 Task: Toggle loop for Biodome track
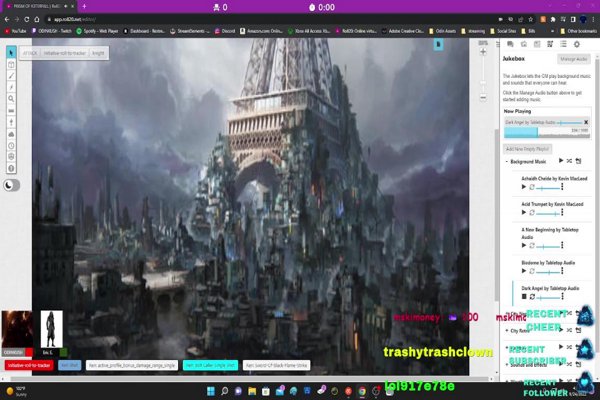(x=532, y=271)
